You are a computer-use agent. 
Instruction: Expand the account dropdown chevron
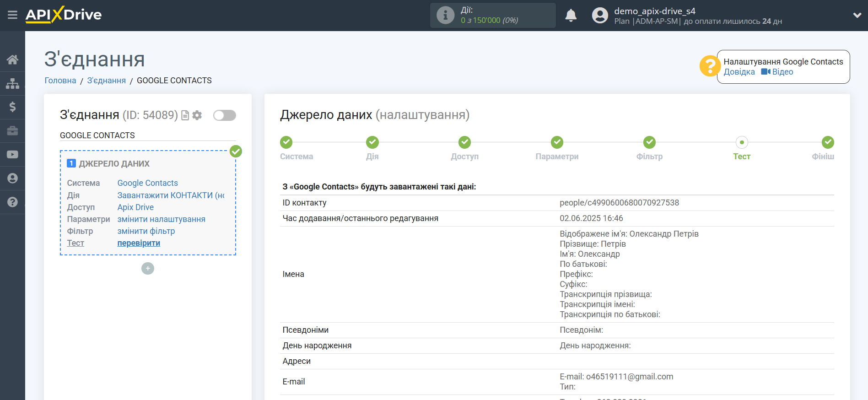click(x=857, y=15)
